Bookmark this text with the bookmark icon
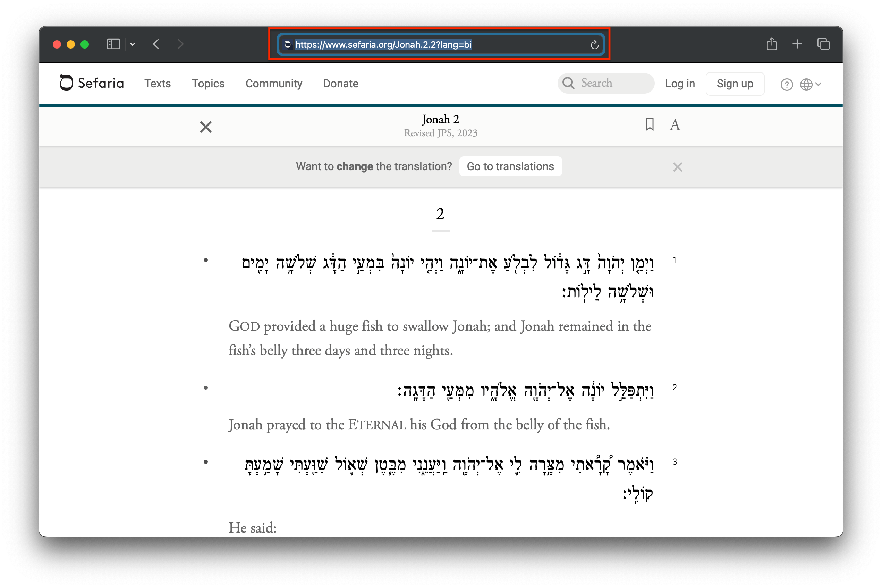Screen dimensions: 882x588 tap(649, 124)
